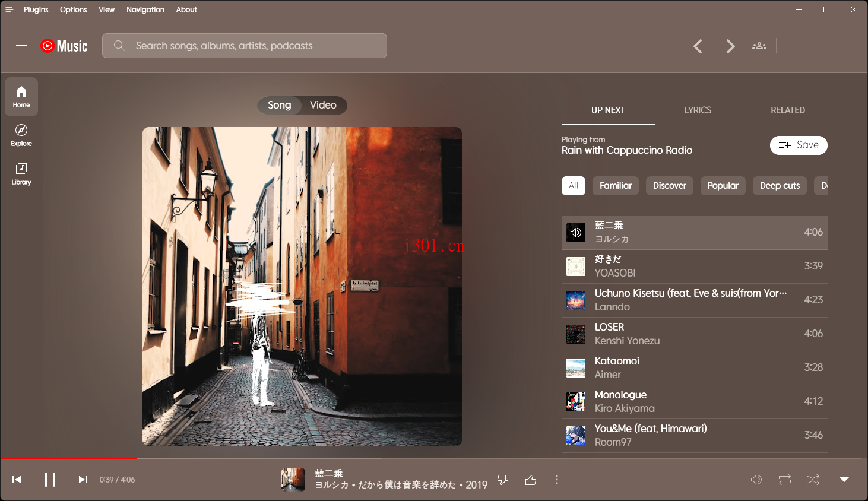Click the search songs input field
Viewport: 868px width, 501px height.
[x=244, y=45]
